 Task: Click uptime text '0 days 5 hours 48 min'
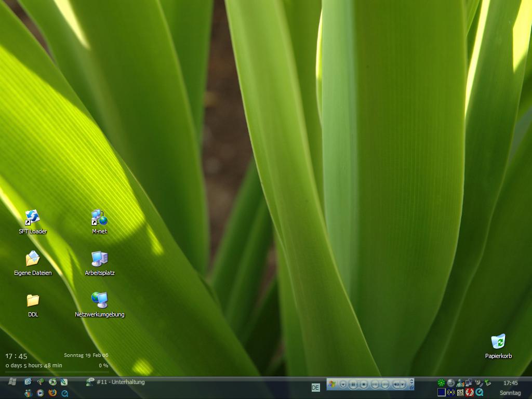[34, 365]
